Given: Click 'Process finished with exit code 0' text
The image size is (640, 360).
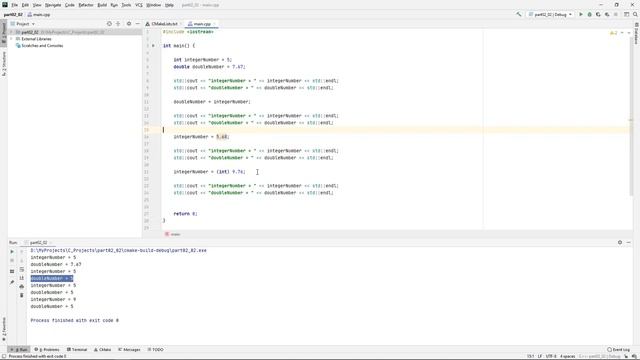Looking at the screenshot, I should tap(75, 320).
